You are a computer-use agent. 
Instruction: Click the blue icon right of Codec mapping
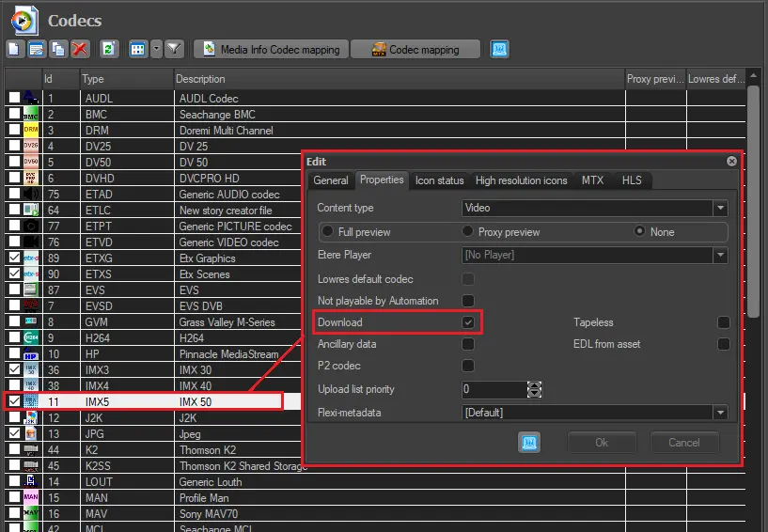499,49
